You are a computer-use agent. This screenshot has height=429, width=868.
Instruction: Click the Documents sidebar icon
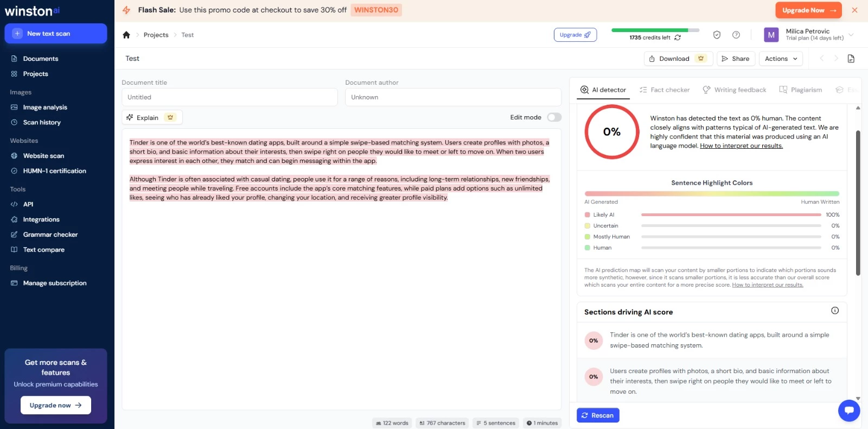point(14,59)
